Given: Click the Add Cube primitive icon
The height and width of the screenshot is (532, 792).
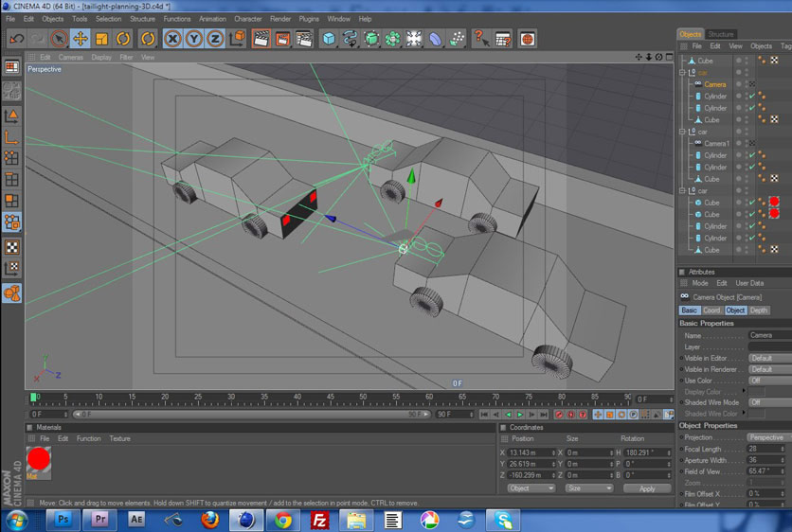Looking at the screenshot, I should pos(329,39).
